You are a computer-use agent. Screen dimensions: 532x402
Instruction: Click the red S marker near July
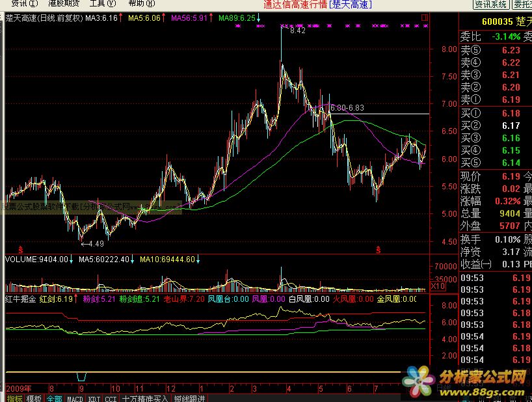point(379,250)
